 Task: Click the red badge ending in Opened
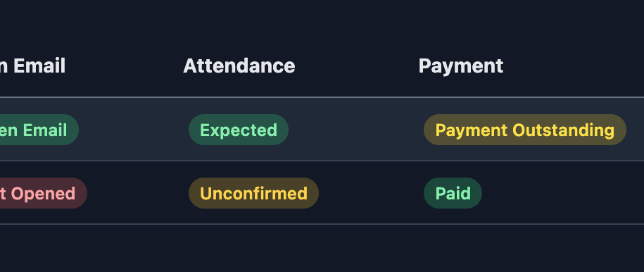tap(43, 193)
